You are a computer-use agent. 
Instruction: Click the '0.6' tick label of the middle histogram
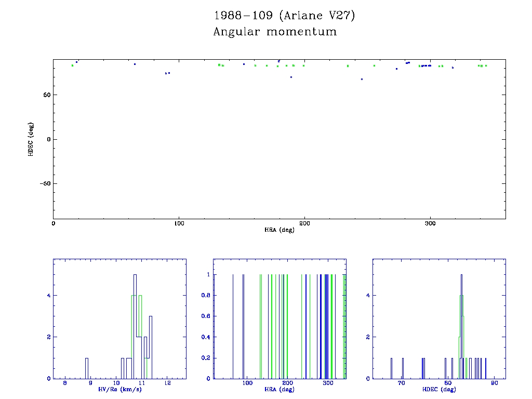(x=206, y=316)
